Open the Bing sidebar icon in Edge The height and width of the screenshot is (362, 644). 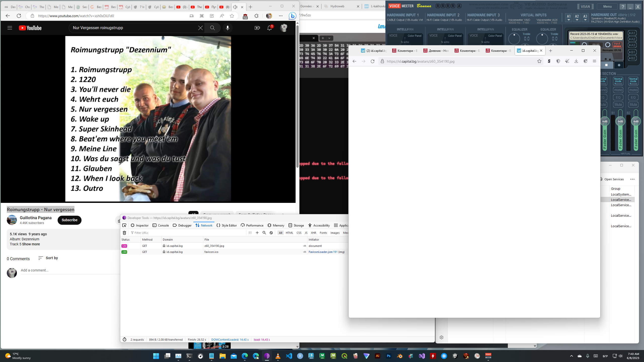point(292,16)
